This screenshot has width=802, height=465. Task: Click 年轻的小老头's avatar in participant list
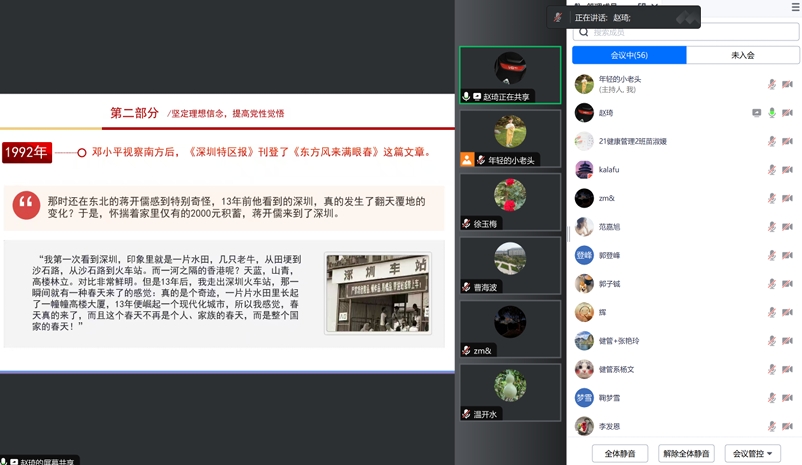click(x=584, y=84)
